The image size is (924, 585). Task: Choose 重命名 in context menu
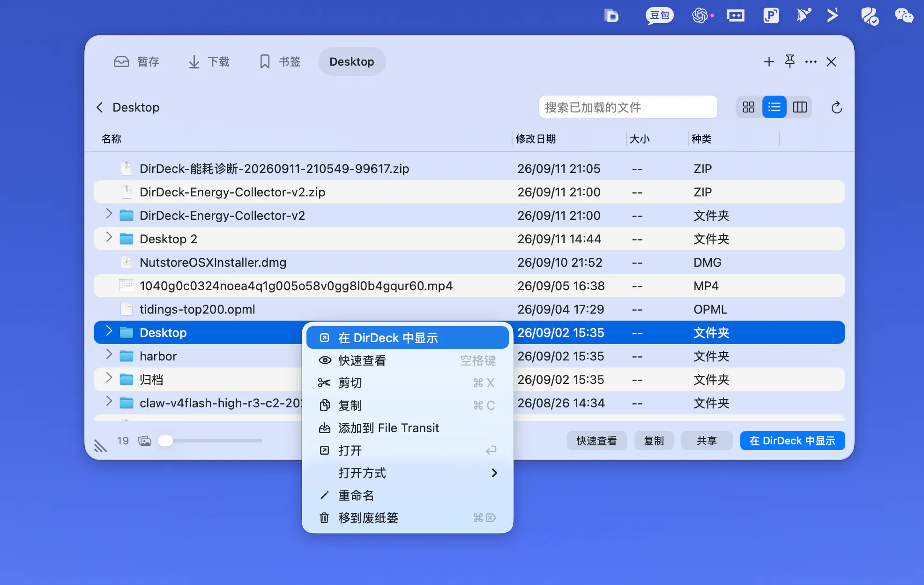(x=408, y=495)
